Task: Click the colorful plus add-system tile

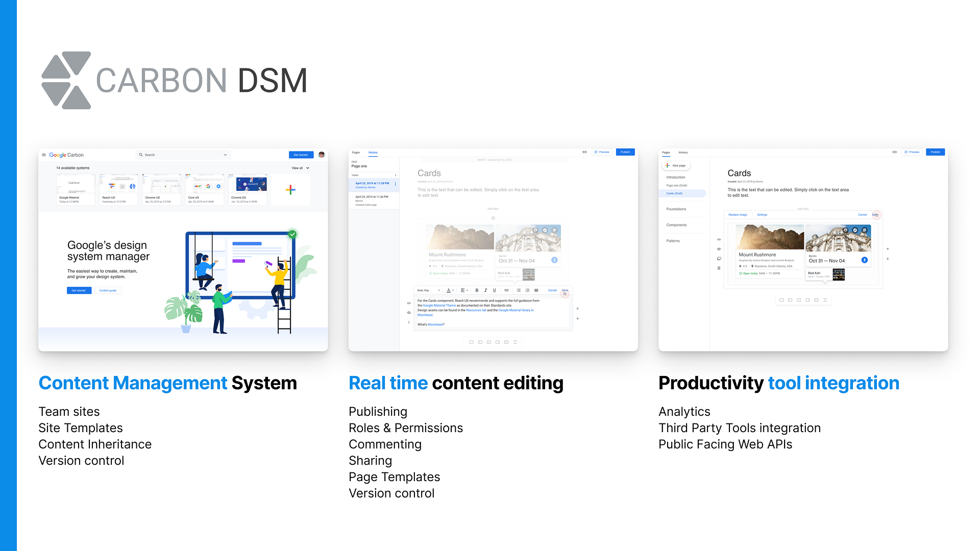Action: [290, 190]
